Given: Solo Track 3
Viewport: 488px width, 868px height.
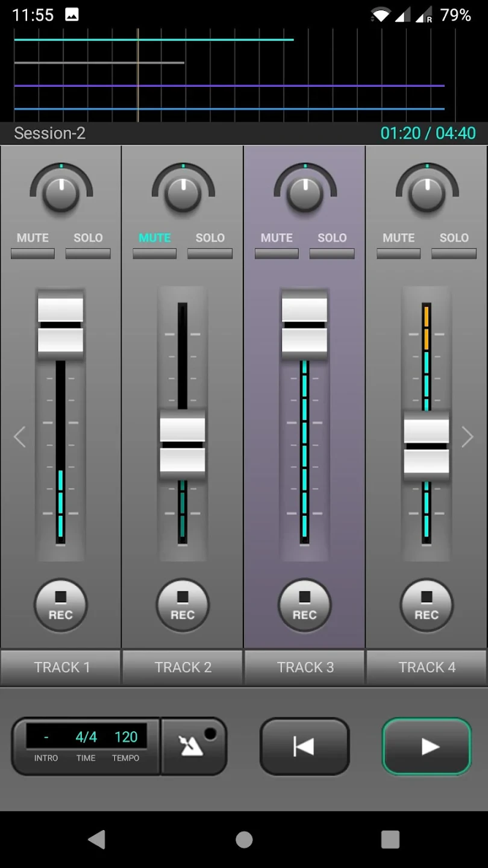Looking at the screenshot, I should click(x=332, y=253).
